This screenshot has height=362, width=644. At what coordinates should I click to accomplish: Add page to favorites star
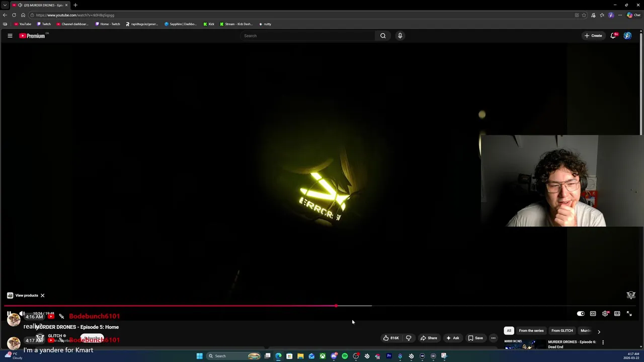pos(584,15)
